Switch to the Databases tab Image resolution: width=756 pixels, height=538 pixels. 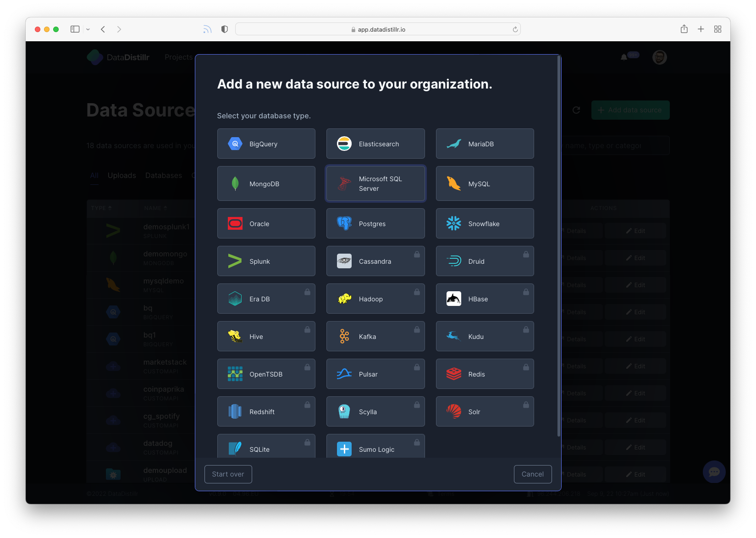point(164,175)
